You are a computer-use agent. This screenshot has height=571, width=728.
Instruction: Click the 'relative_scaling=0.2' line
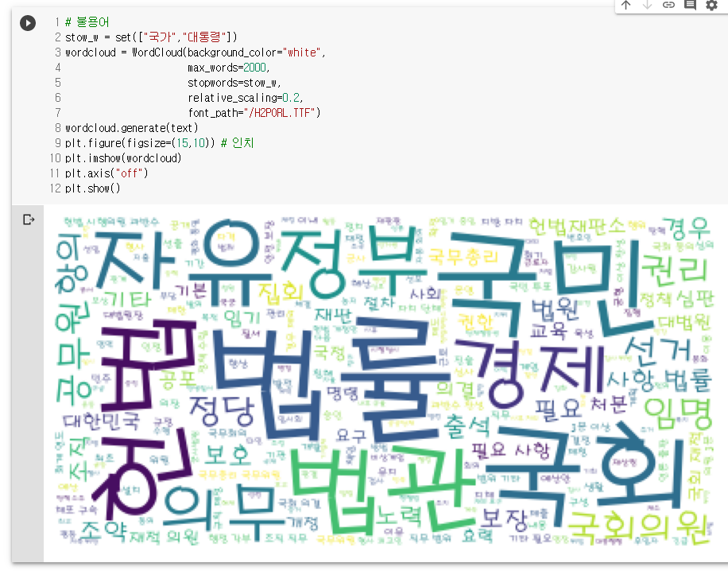(x=245, y=98)
